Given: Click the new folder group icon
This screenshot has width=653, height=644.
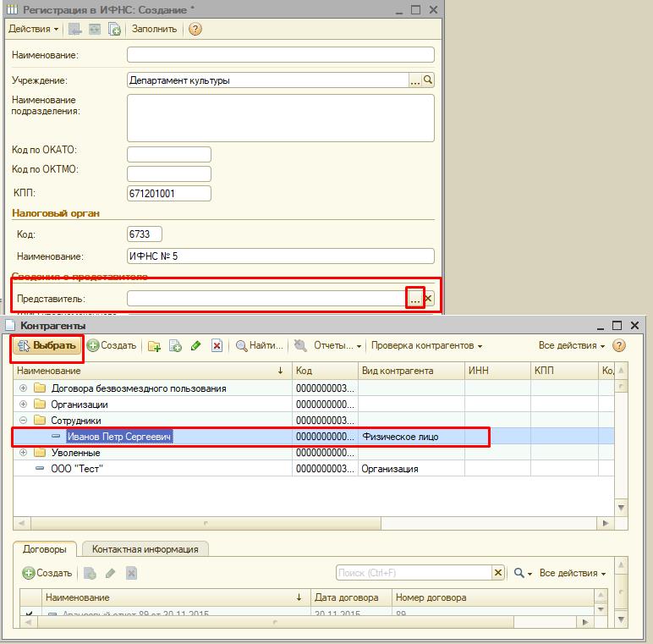Looking at the screenshot, I should click(154, 345).
